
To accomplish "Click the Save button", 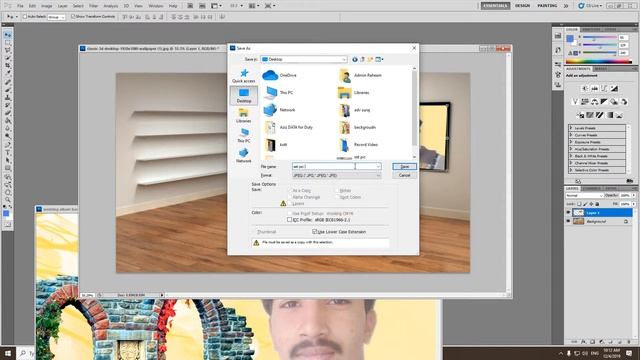I will (404, 167).
